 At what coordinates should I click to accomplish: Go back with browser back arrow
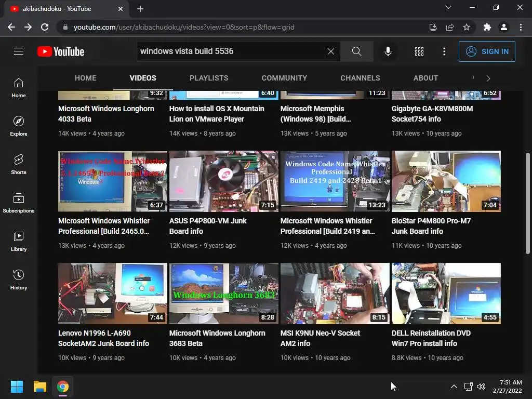11,27
